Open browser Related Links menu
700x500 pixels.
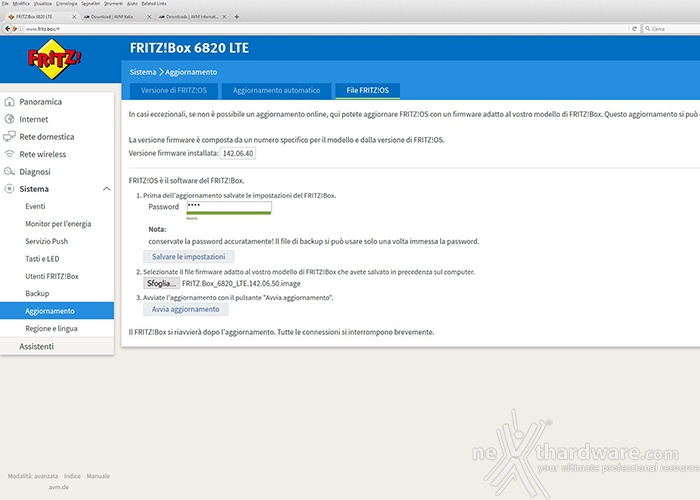[x=154, y=4]
